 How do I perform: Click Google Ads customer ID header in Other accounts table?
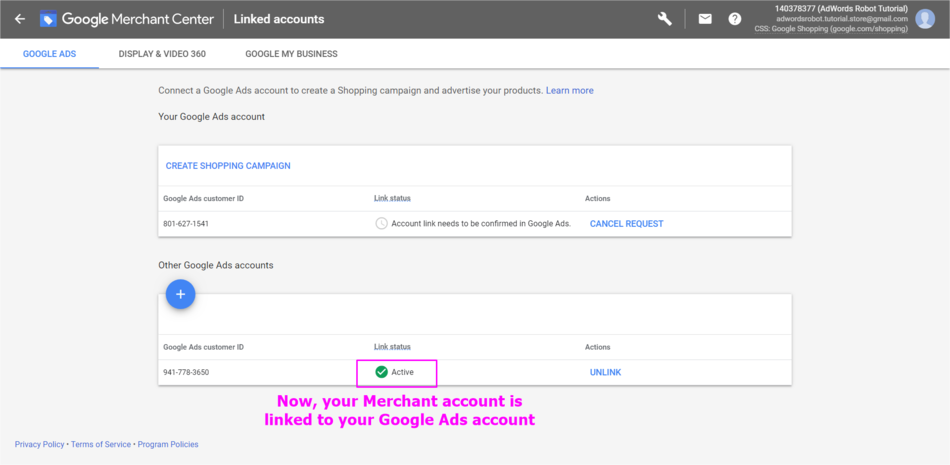coord(204,347)
